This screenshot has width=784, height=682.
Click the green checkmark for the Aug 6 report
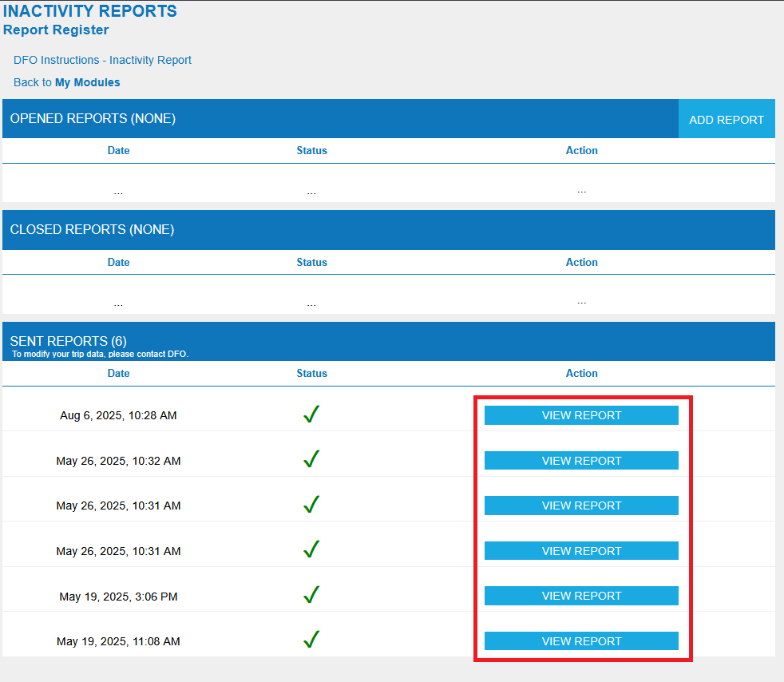[x=311, y=414]
